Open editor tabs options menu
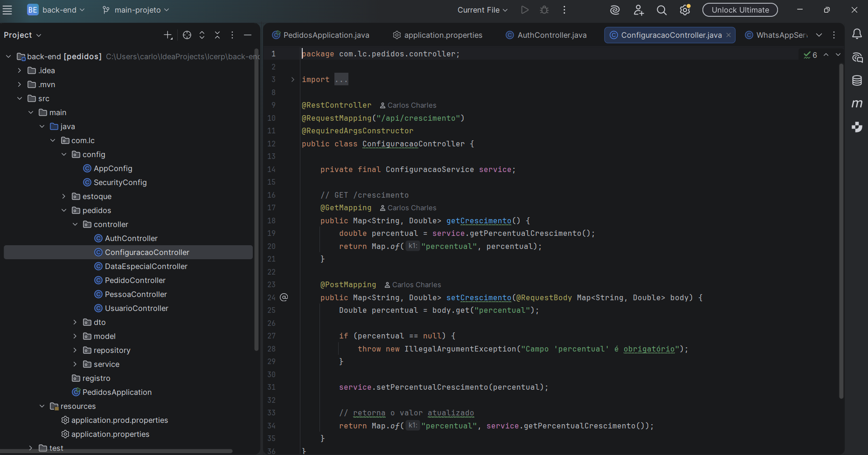868x455 pixels. [x=834, y=35]
